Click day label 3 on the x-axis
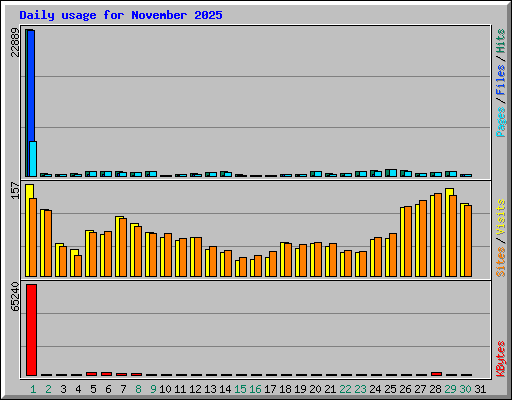 (x=63, y=389)
